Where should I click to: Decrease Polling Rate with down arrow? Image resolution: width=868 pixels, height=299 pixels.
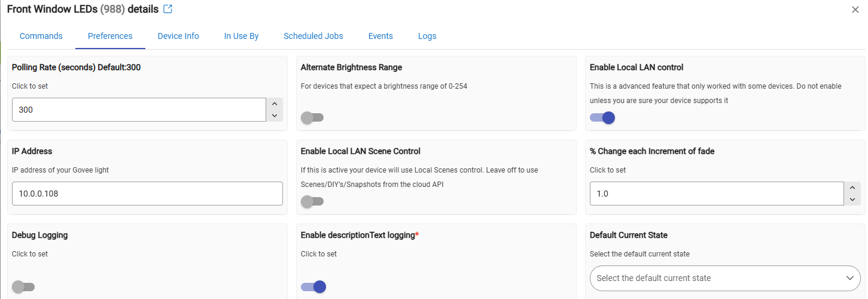coord(275,116)
